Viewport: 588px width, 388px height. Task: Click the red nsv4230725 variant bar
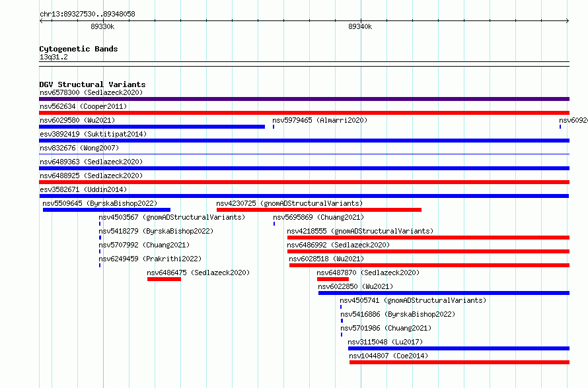(x=319, y=210)
